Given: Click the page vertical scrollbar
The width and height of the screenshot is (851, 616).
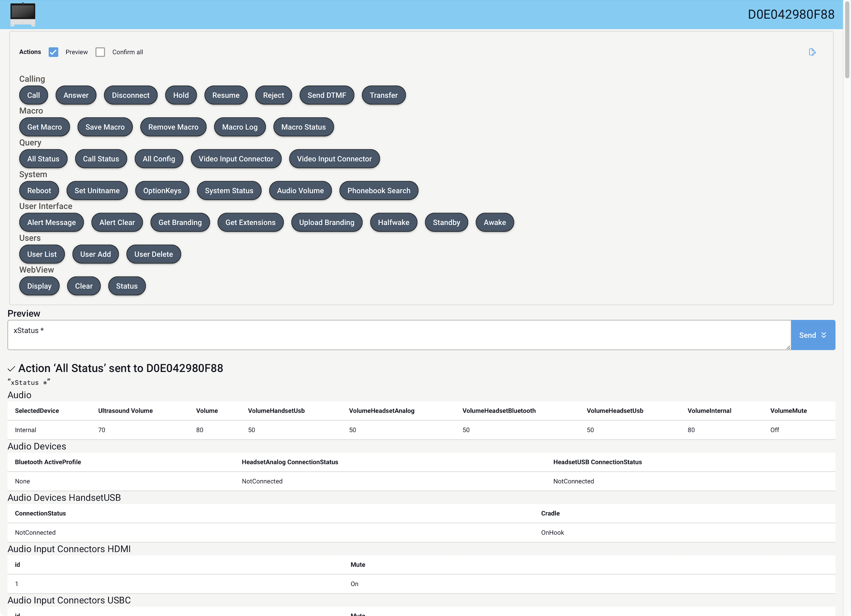Looking at the screenshot, I should pyautogui.click(x=847, y=308).
